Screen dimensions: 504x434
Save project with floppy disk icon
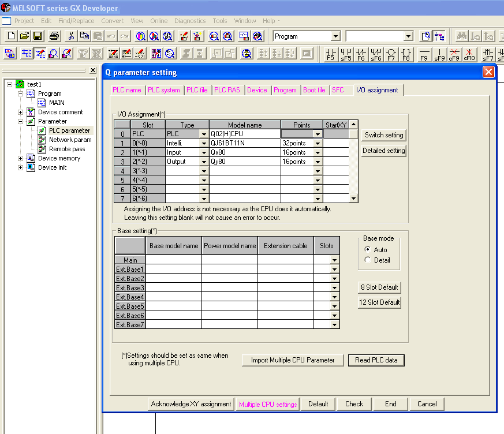38,36
